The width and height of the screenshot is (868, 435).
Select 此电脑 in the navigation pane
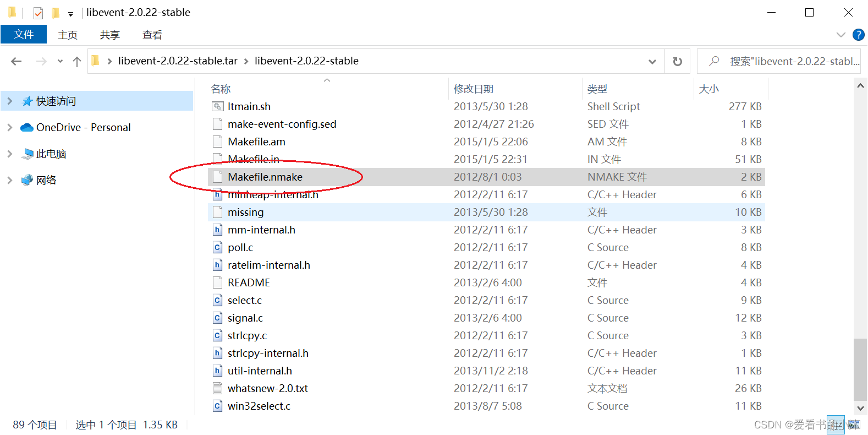pyautogui.click(x=51, y=154)
